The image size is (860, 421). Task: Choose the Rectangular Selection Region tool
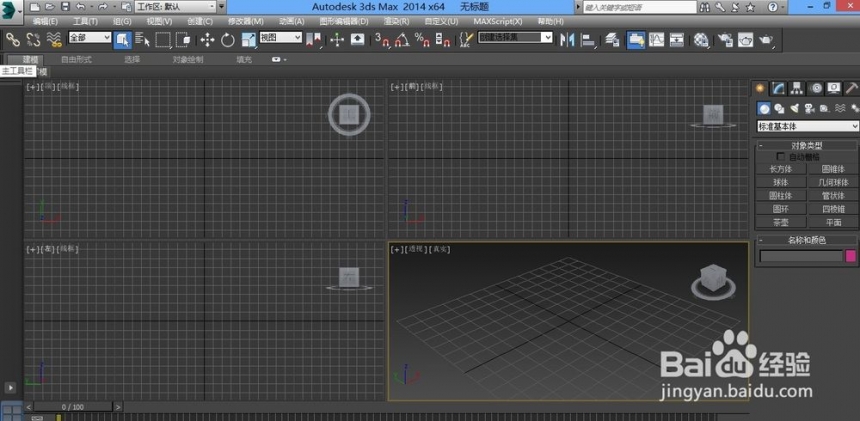click(x=163, y=40)
